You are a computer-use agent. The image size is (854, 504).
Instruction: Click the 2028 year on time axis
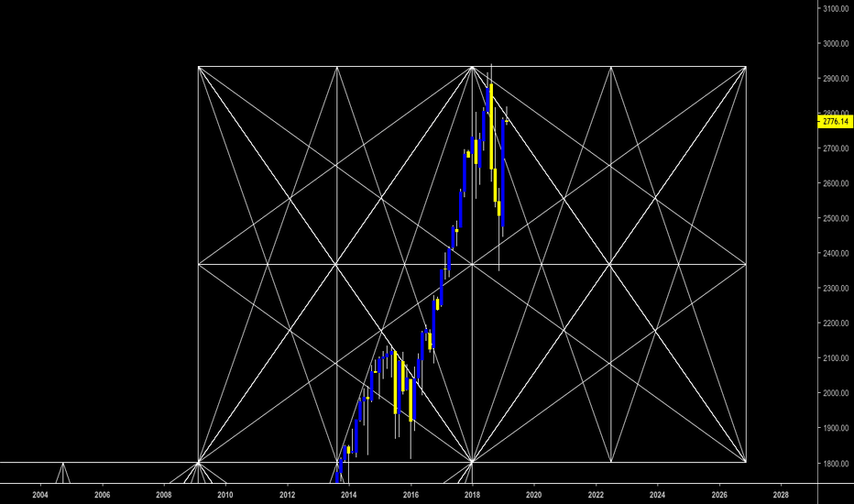(x=781, y=495)
